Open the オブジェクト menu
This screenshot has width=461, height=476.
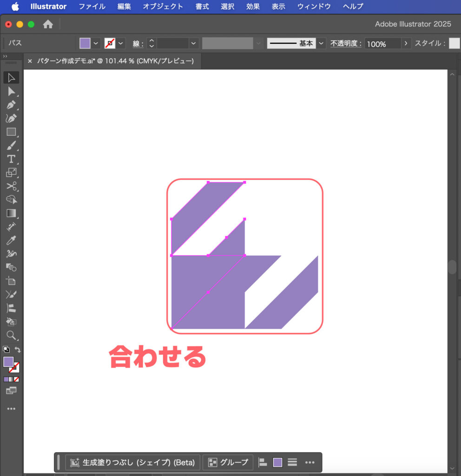(163, 7)
